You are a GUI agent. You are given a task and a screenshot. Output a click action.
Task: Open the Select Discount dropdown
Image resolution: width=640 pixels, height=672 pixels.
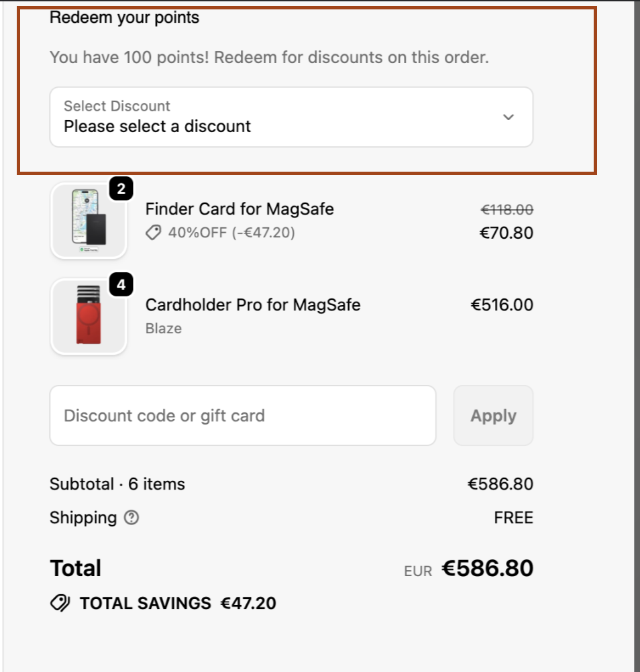[x=291, y=117]
